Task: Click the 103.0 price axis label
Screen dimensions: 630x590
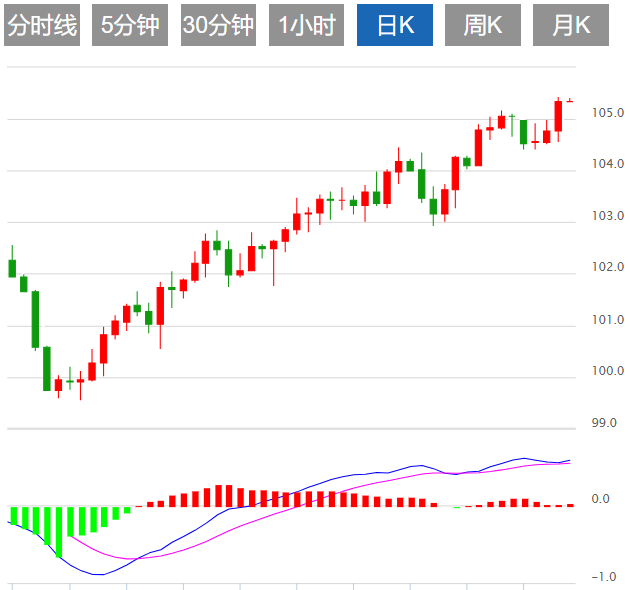Action: click(x=607, y=216)
